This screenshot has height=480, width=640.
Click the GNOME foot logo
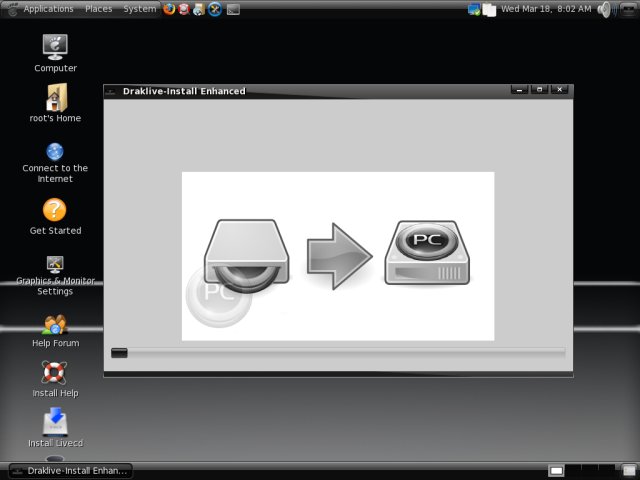(x=12, y=9)
